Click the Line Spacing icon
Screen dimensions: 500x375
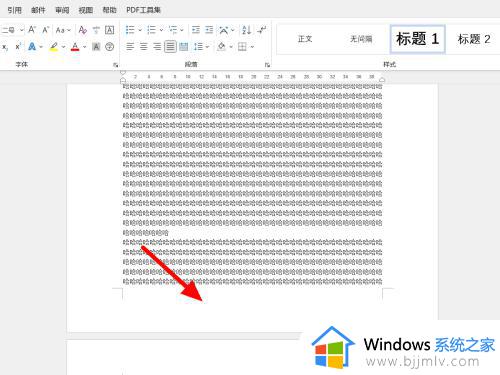(x=198, y=47)
